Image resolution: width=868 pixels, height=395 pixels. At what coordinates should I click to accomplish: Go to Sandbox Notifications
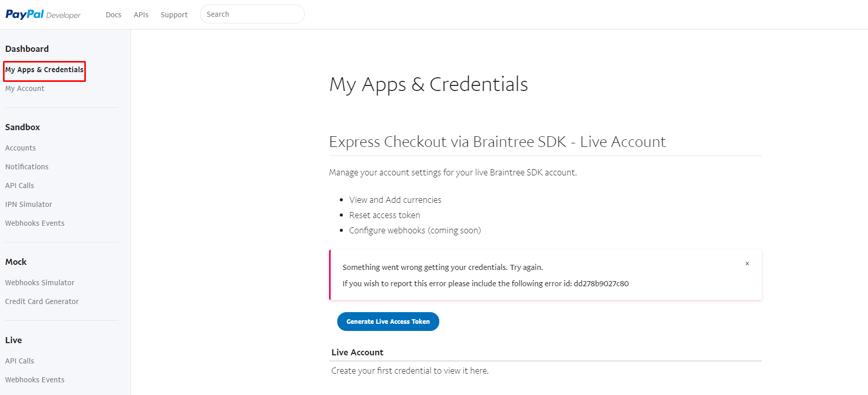pos(27,167)
